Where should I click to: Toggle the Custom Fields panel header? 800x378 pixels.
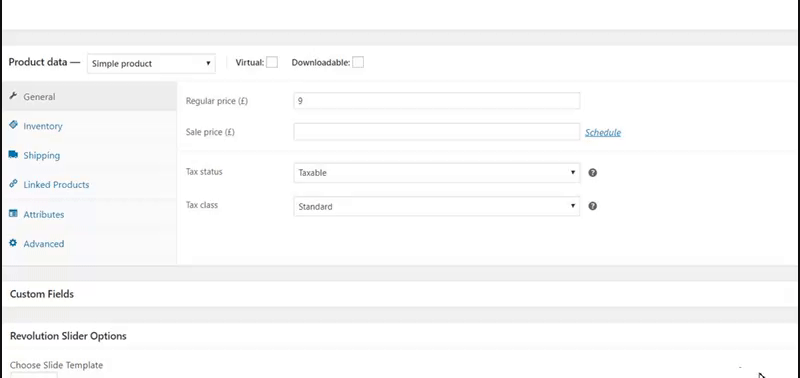[400, 294]
